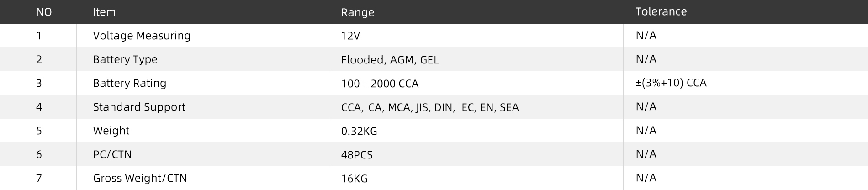The image size is (868, 190).
Task: Click row number 7 cell
Action: coord(39,178)
